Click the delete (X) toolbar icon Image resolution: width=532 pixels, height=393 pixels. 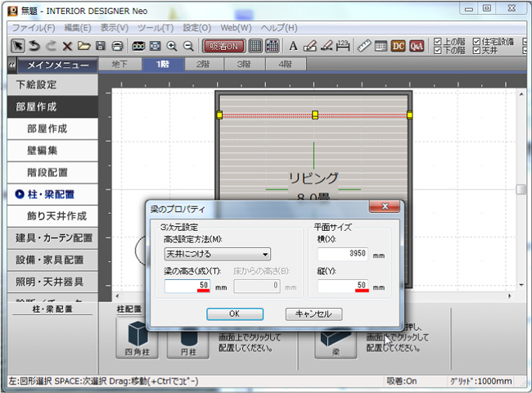[68, 46]
